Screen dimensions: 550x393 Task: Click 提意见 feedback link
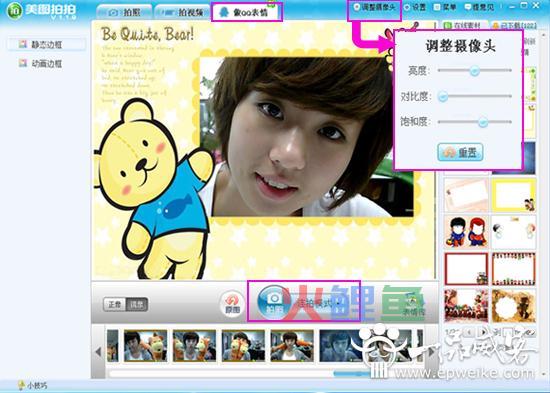click(x=479, y=7)
